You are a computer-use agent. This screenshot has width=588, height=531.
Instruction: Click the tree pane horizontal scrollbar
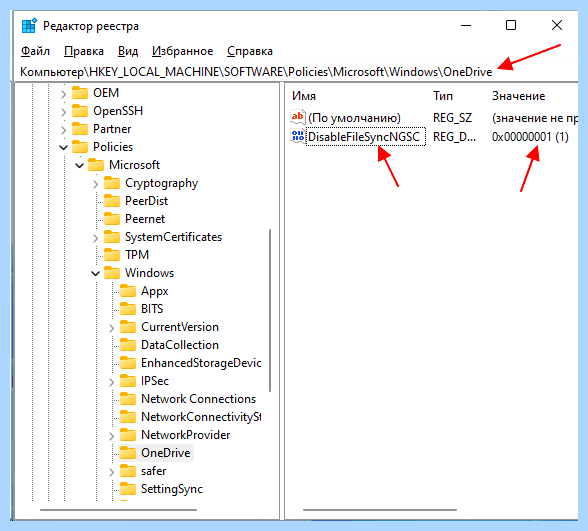118,510
